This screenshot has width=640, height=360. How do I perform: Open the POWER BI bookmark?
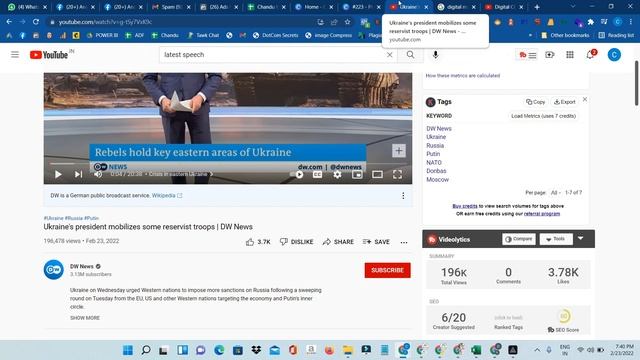point(102,36)
